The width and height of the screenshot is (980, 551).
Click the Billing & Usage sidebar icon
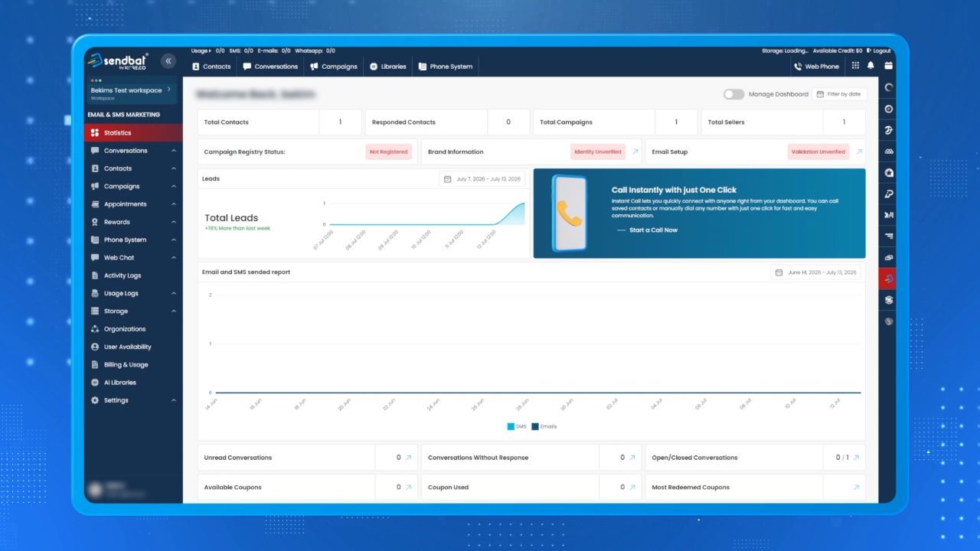click(95, 365)
